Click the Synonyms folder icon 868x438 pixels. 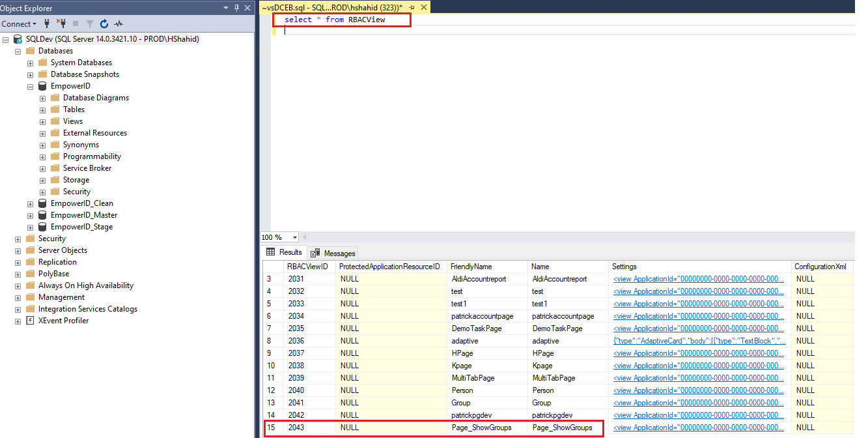55,145
